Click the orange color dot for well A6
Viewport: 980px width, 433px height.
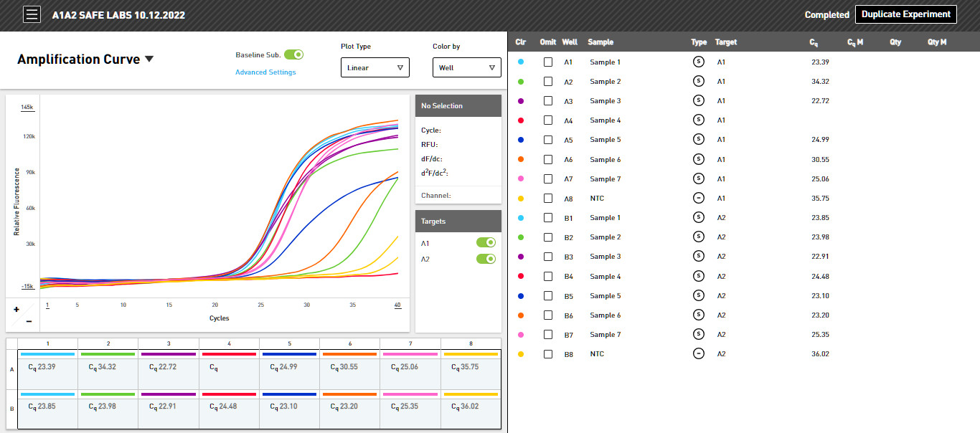pyautogui.click(x=521, y=159)
